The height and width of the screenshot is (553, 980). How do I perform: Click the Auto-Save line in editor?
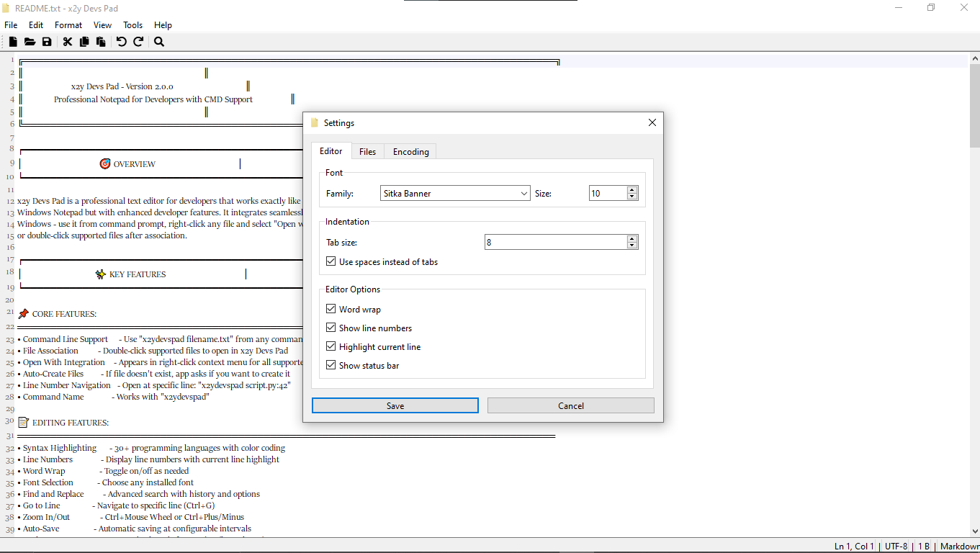coord(134,529)
